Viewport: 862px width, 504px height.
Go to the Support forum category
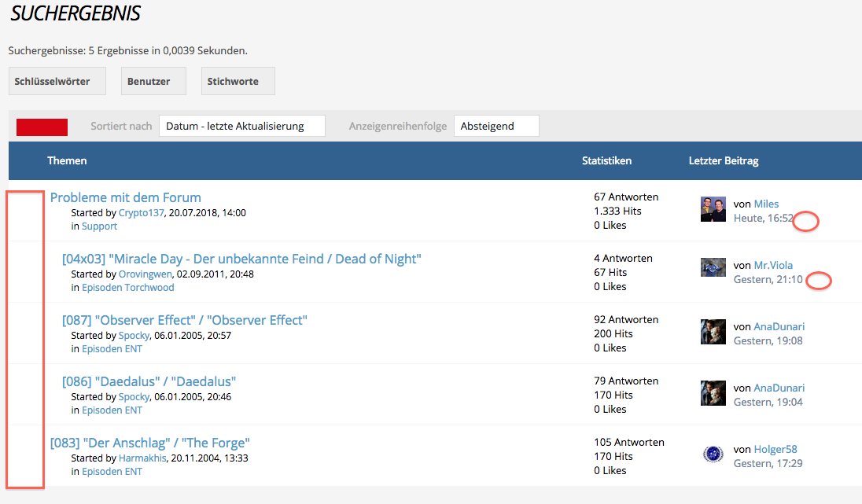[x=99, y=226]
